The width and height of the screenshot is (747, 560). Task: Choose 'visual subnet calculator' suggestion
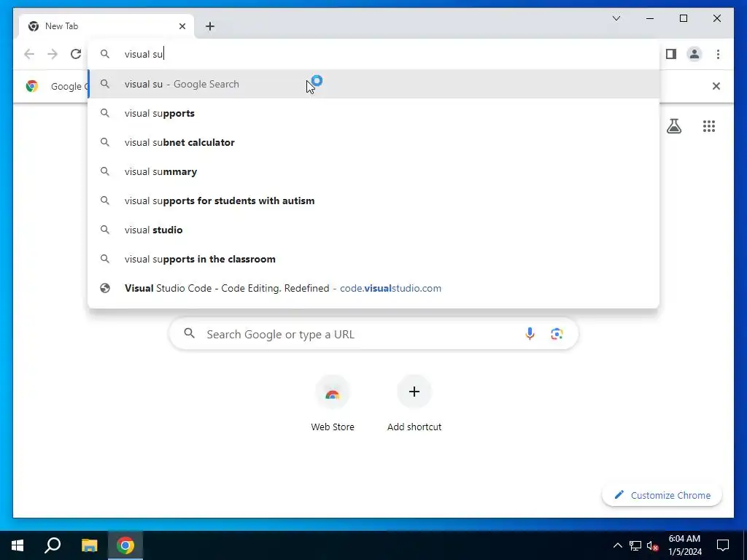pyautogui.click(x=373, y=142)
